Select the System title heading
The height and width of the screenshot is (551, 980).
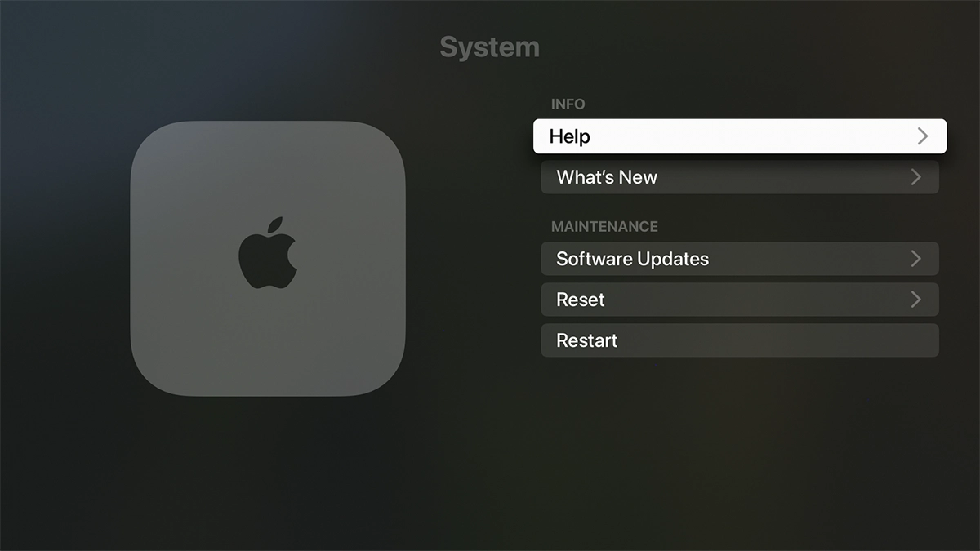489,47
